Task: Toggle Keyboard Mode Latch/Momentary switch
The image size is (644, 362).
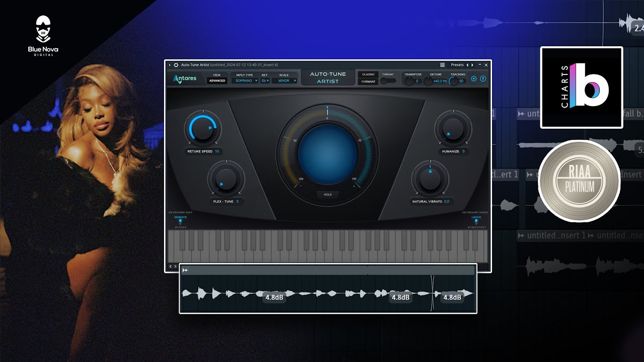Action: [475, 222]
